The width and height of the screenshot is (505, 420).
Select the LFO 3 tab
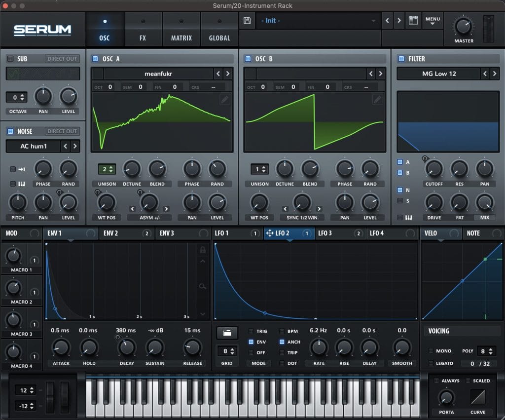325,233
